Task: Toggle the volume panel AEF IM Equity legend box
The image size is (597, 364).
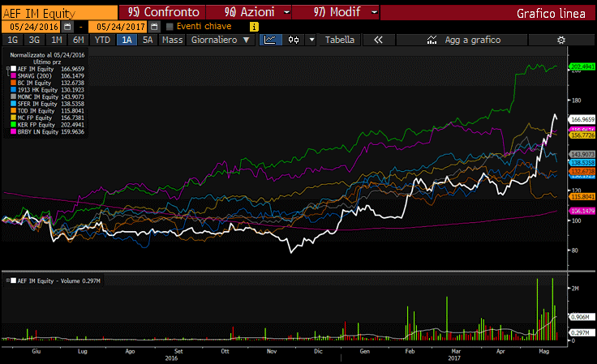Action: click(x=13, y=280)
